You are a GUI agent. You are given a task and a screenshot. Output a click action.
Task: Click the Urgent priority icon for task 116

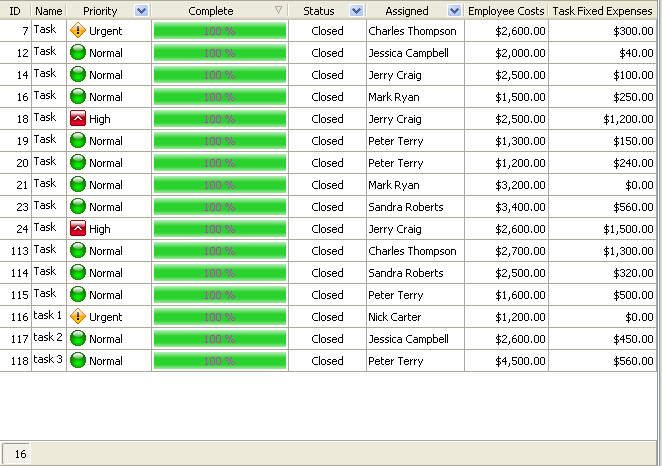(x=78, y=317)
